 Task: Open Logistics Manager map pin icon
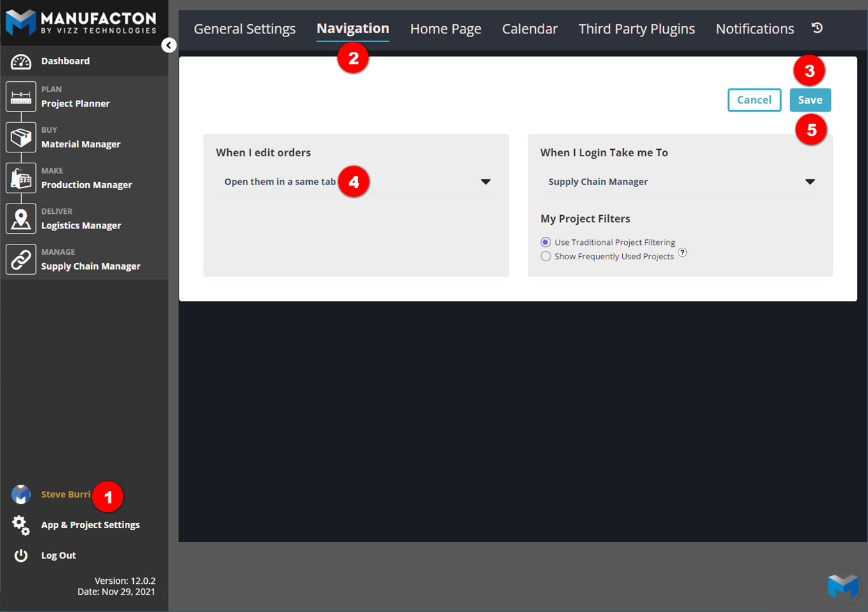pyautogui.click(x=20, y=219)
